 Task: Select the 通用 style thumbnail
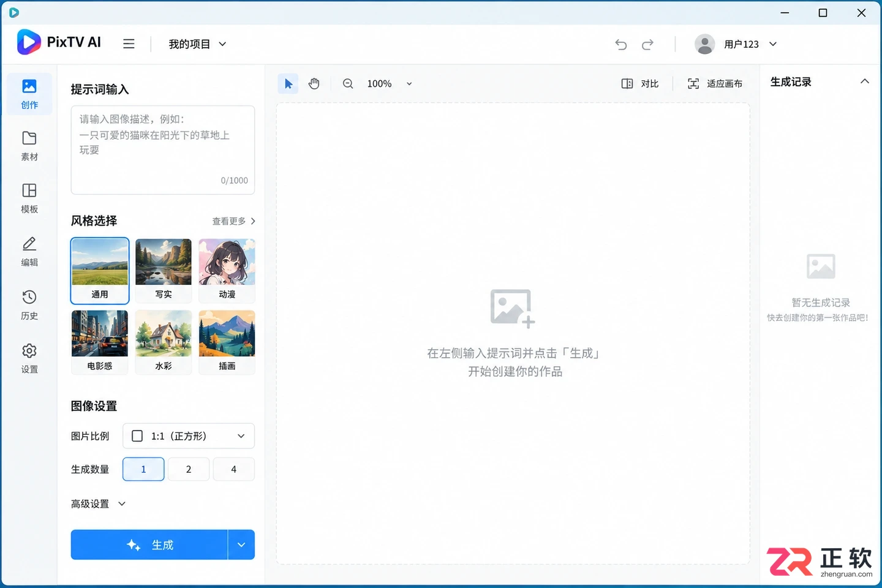[100, 271]
